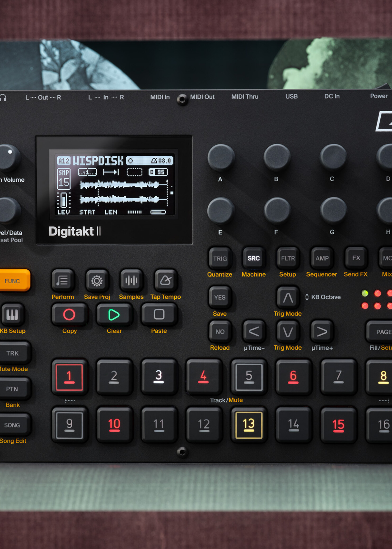Stop playback with the square button
The image size is (392, 549).
click(x=159, y=314)
